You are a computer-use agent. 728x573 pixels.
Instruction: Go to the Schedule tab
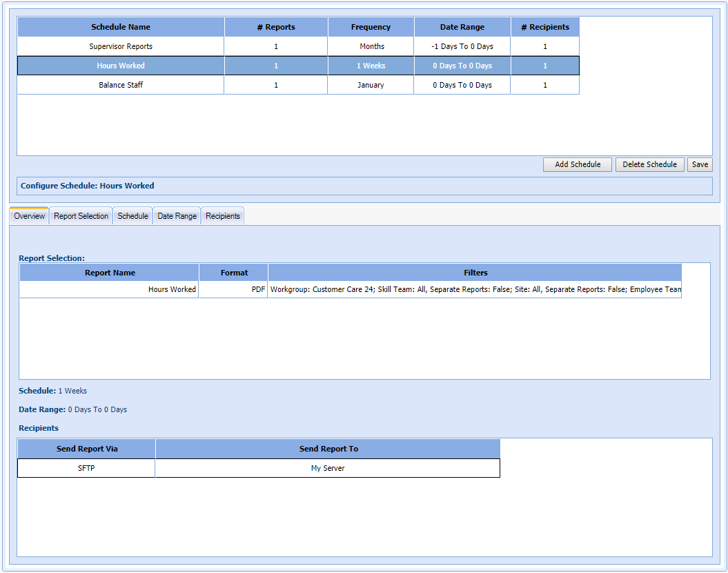132,216
